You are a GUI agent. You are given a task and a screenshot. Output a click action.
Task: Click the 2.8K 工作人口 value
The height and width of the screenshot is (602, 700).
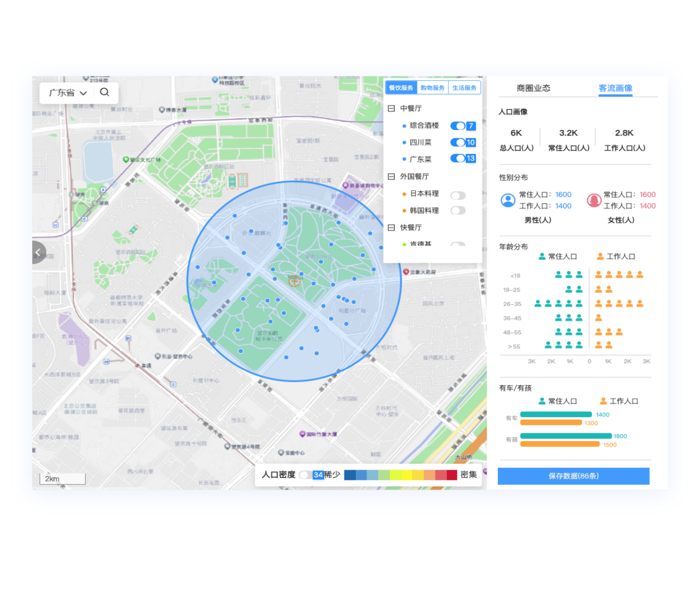[x=624, y=133]
